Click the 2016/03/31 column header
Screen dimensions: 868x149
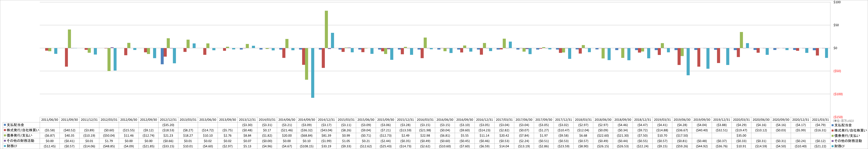pyautogui.click(x=425, y=120)
